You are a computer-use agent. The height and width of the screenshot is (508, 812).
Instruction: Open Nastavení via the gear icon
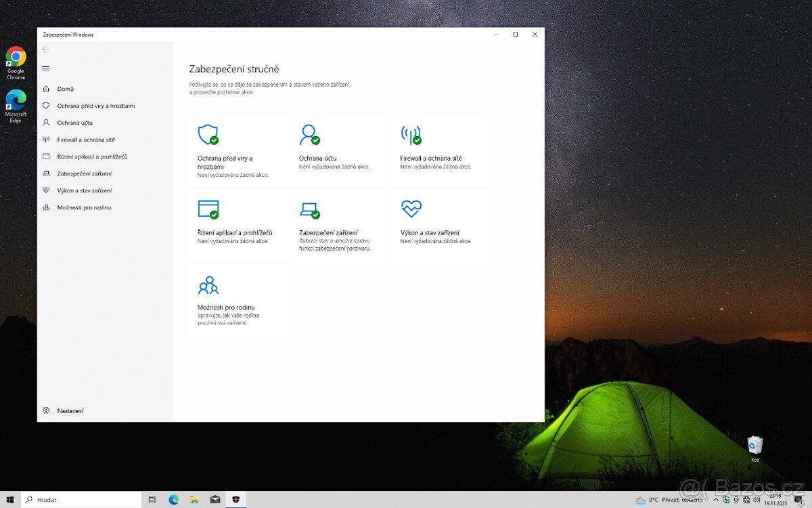pyautogui.click(x=47, y=410)
